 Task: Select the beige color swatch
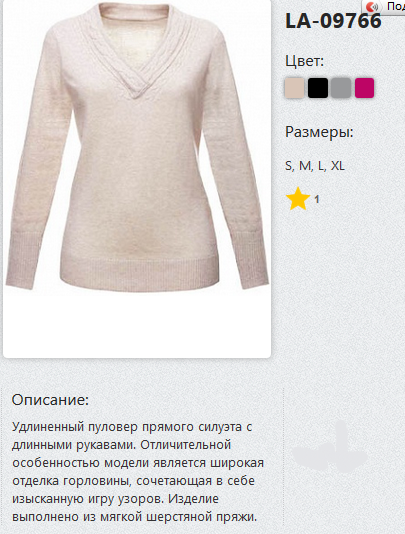[x=294, y=88]
